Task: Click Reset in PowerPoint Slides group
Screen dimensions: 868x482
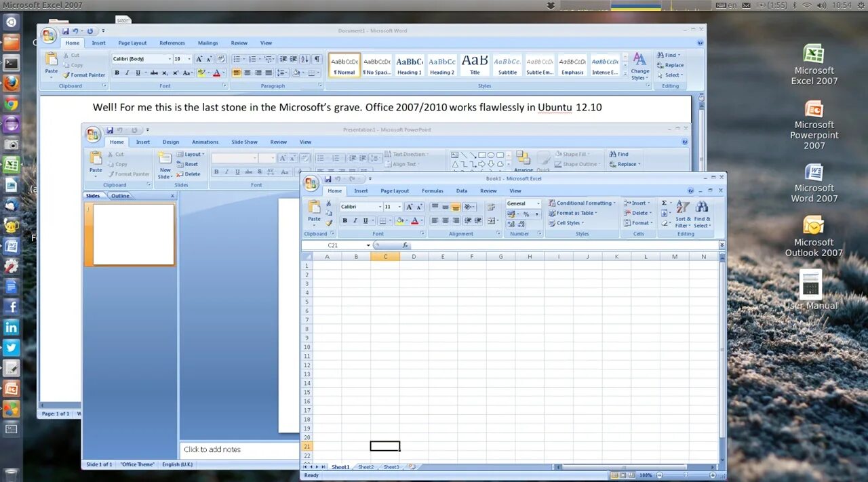Action: [186, 164]
